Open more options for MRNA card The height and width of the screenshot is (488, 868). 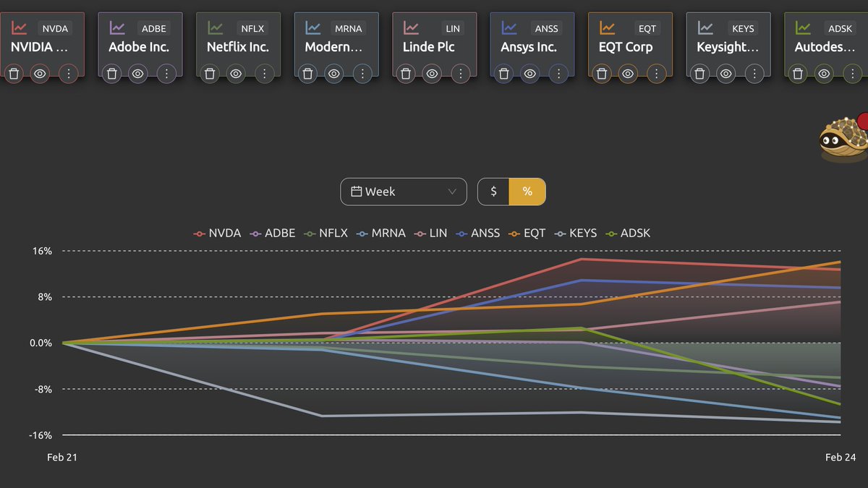point(362,74)
